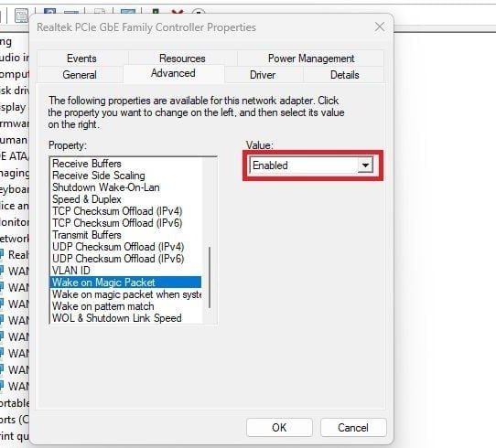Screen dimensions: 496x448
Task: Click the Property list scrollbar thumb
Action: click(210, 277)
